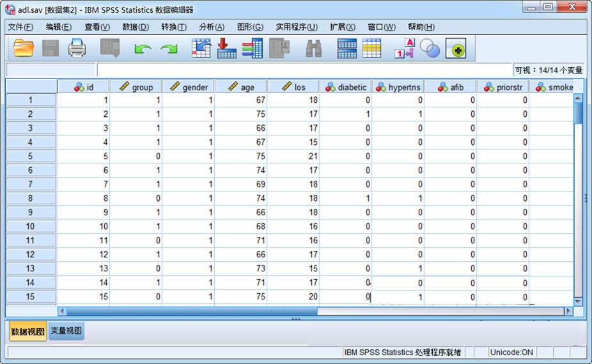Select the 数据视图 tab
The height and width of the screenshot is (364, 592).
click(28, 331)
